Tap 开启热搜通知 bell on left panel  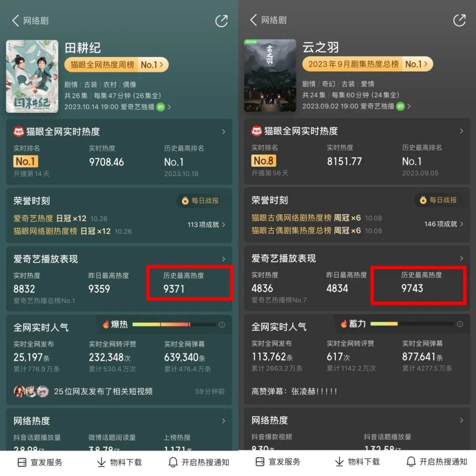point(199,462)
